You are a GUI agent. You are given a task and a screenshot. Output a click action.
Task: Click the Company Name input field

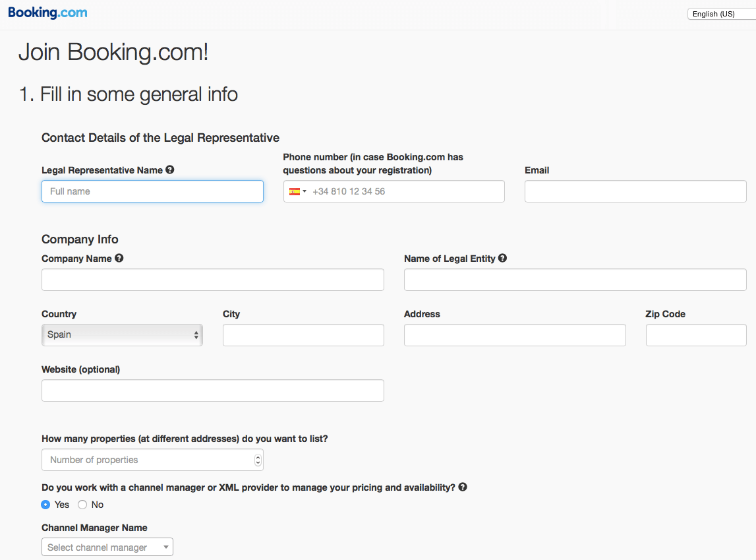pos(213,280)
